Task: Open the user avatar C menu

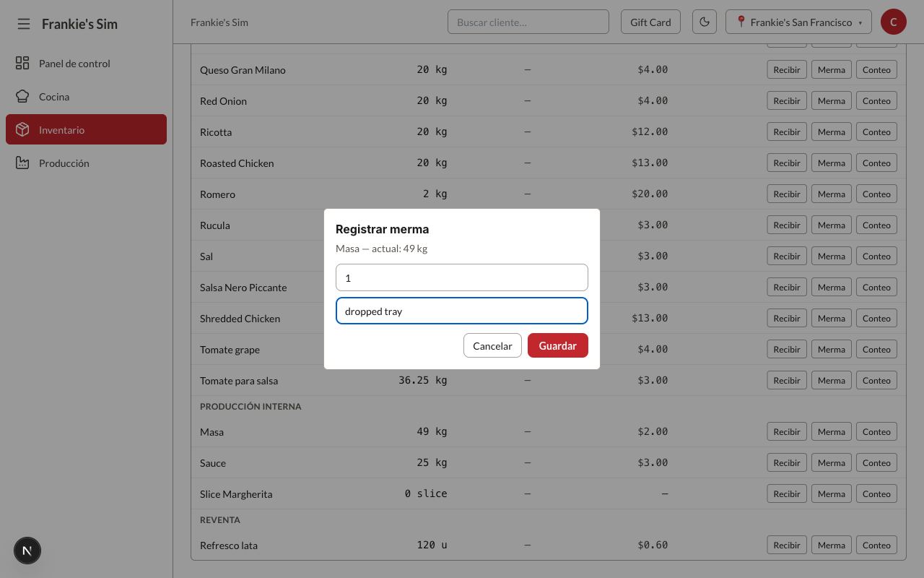Action: (894, 22)
